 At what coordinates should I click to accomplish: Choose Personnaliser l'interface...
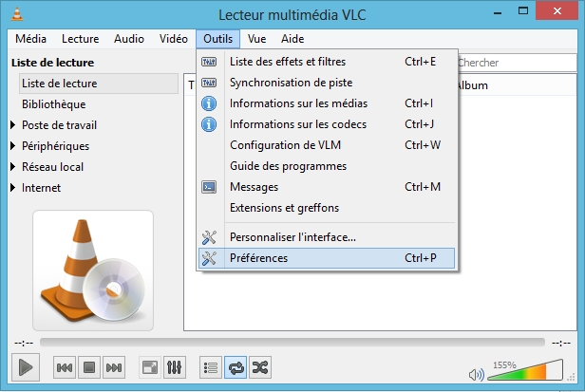327,237
